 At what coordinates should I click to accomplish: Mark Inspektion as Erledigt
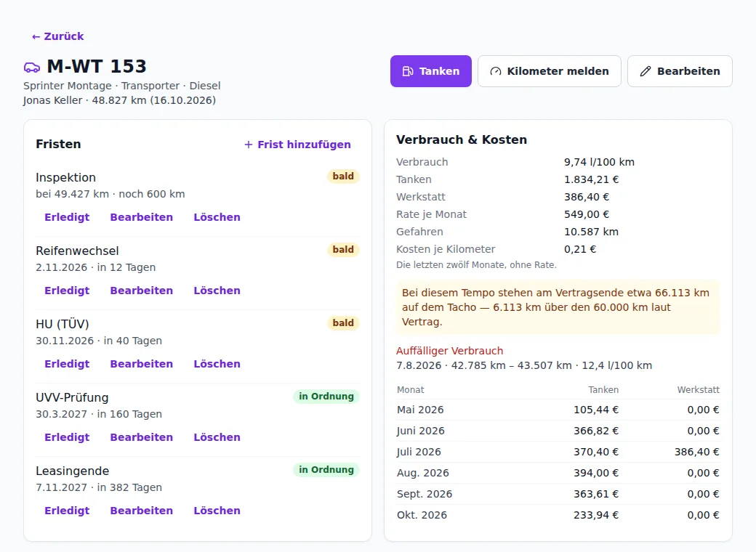(x=67, y=217)
